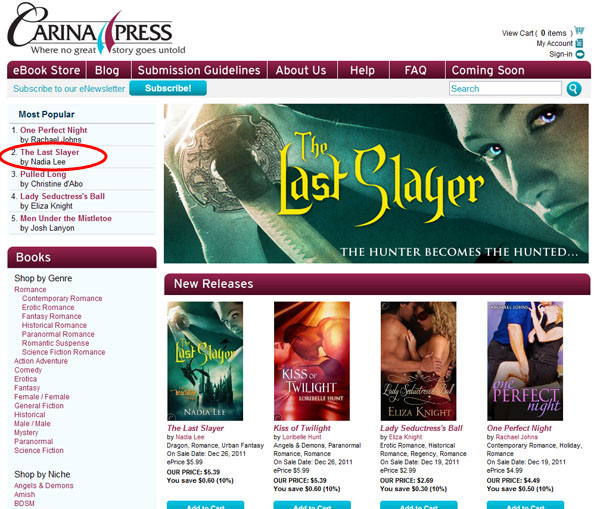Select Female / Female genre
The width and height of the screenshot is (600, 509).
(42, 397)
